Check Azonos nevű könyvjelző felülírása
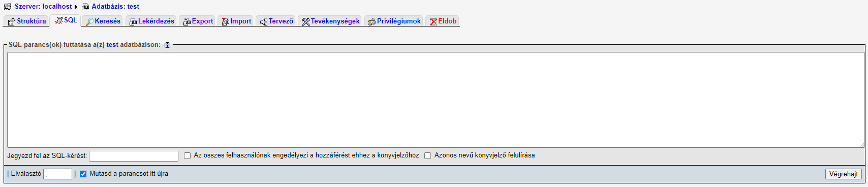 [428, 155]
